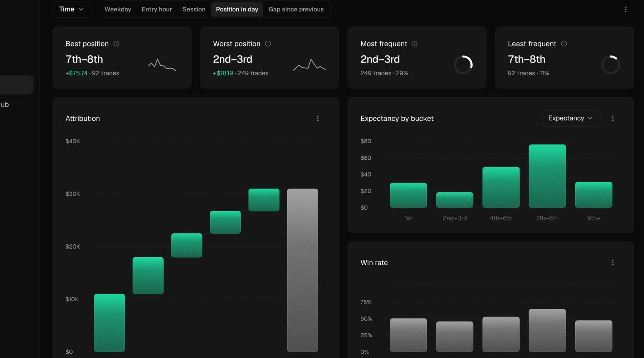
Task: Open the Best position info tooltip icon
Action: (x=116, y=44)
